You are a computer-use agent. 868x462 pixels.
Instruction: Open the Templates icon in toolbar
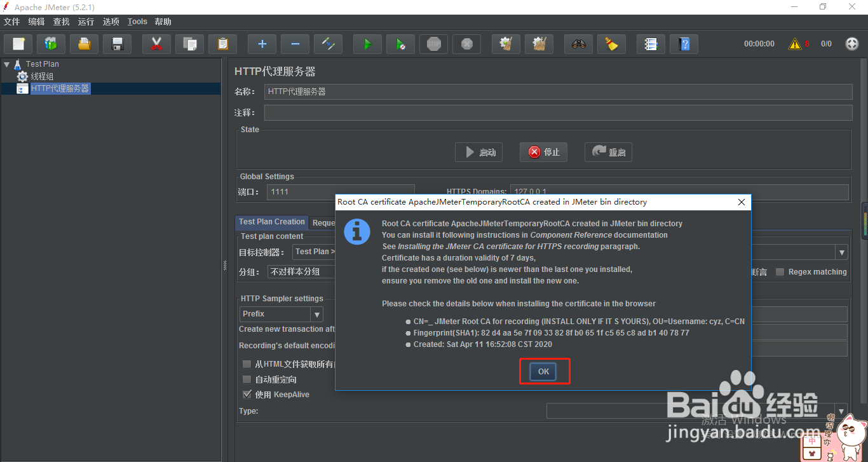coord(51,44)
